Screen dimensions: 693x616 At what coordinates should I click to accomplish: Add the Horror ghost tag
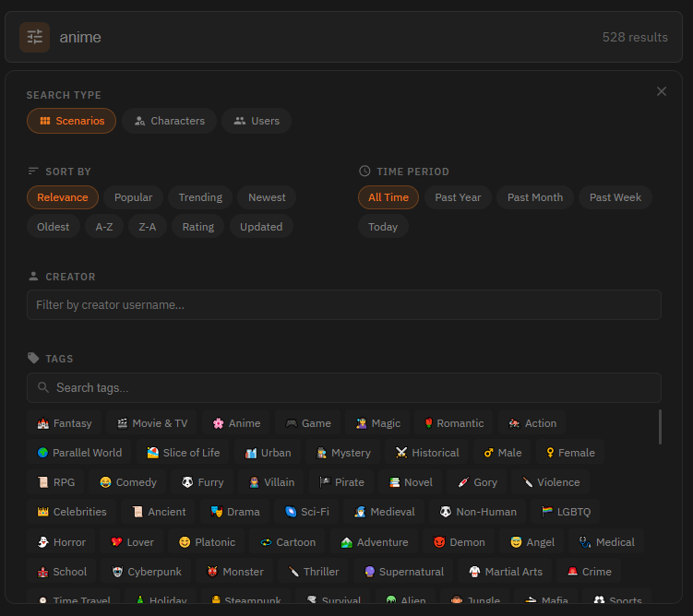(61, 542)
